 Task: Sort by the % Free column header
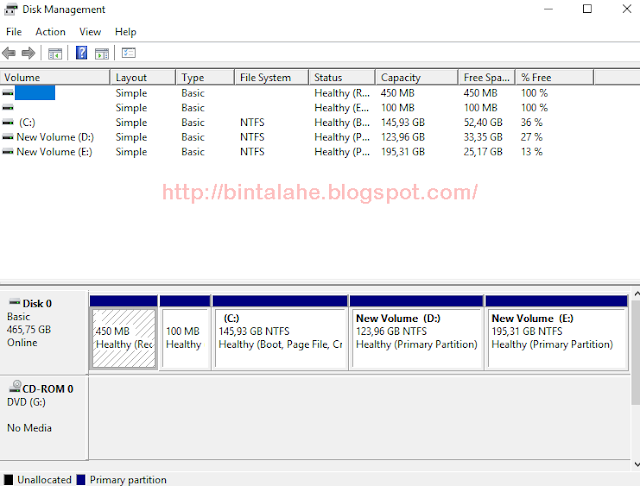tap(554, 78)
